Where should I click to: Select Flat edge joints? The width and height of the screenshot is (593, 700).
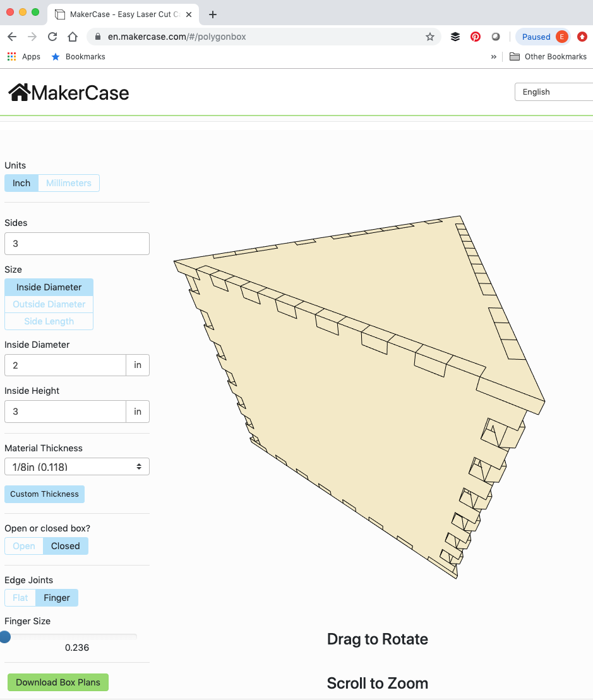point(20,597)
